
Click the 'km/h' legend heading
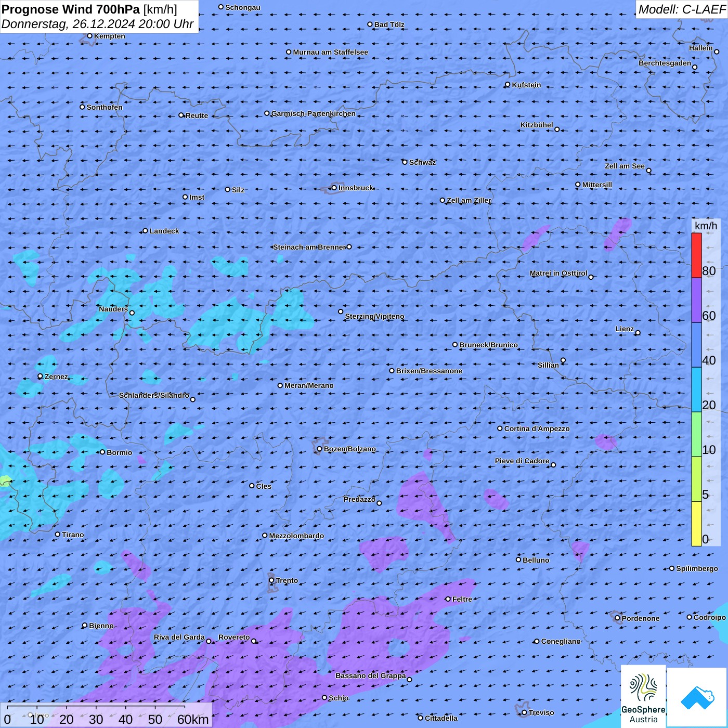706,225
